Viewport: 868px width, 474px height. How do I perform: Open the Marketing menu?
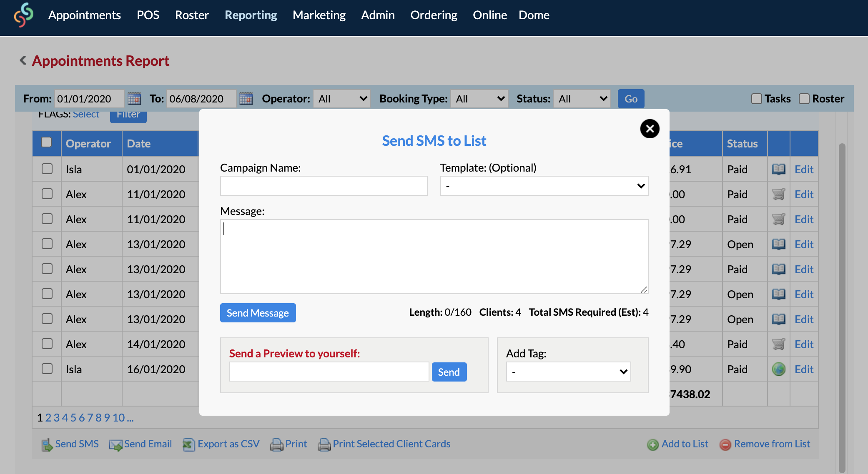(x=319, y=15)
